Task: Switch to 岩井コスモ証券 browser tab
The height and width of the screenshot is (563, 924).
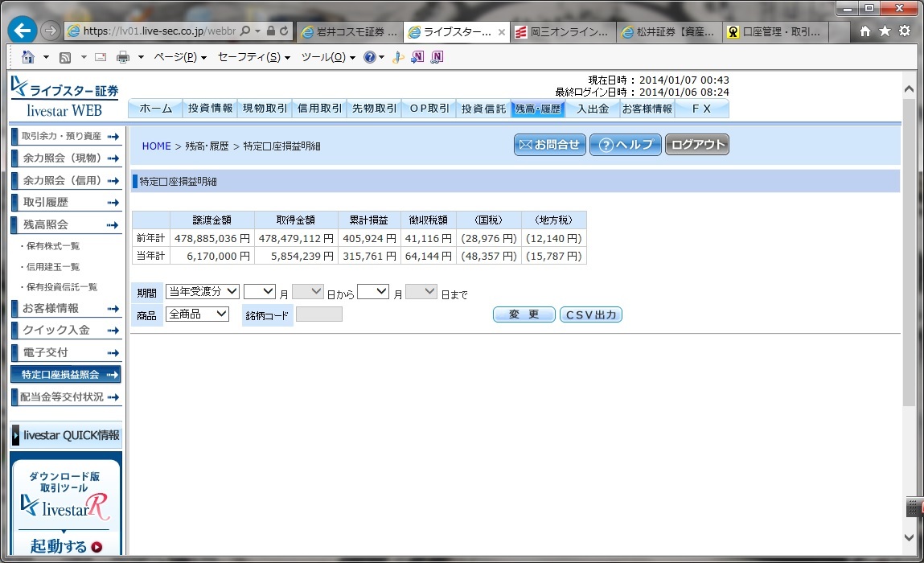Action: pos(350,32)
